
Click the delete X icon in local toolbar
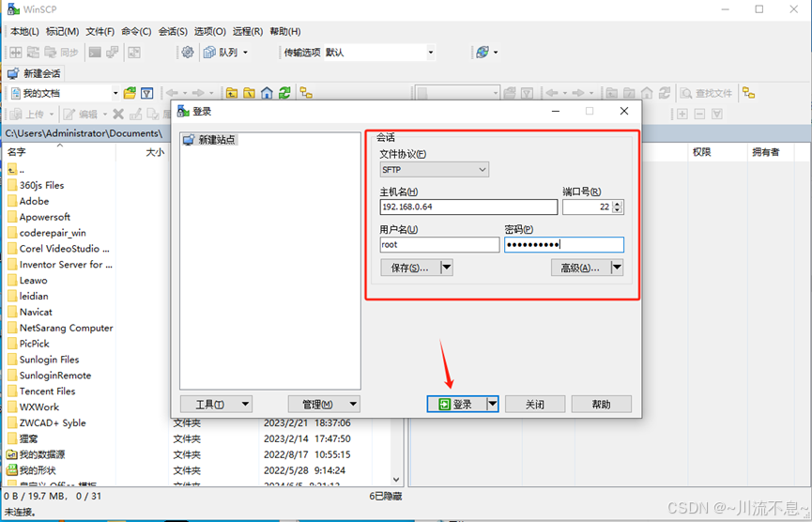click(118, 114)
